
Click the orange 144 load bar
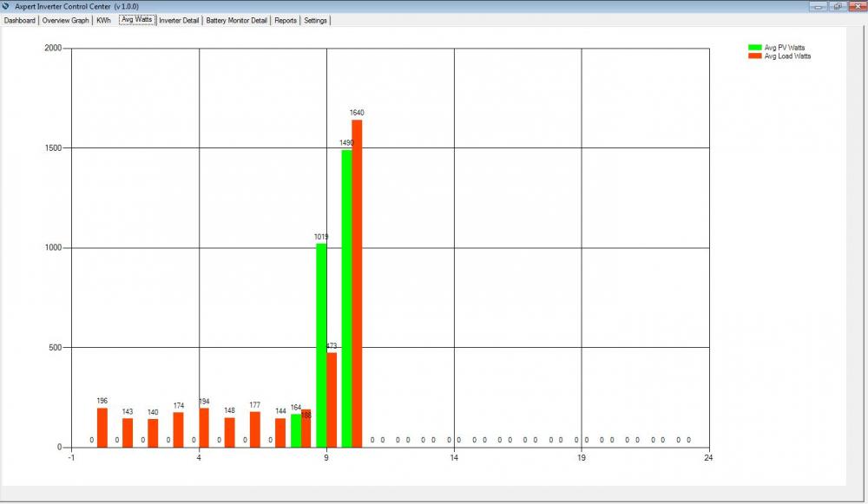280,433
